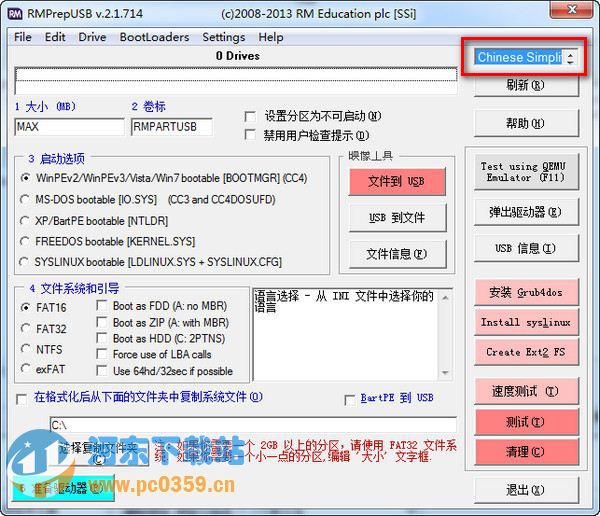Click the 帮助(H) help button
This screenshot has width=600, height=516.
(x=526, y=123)
